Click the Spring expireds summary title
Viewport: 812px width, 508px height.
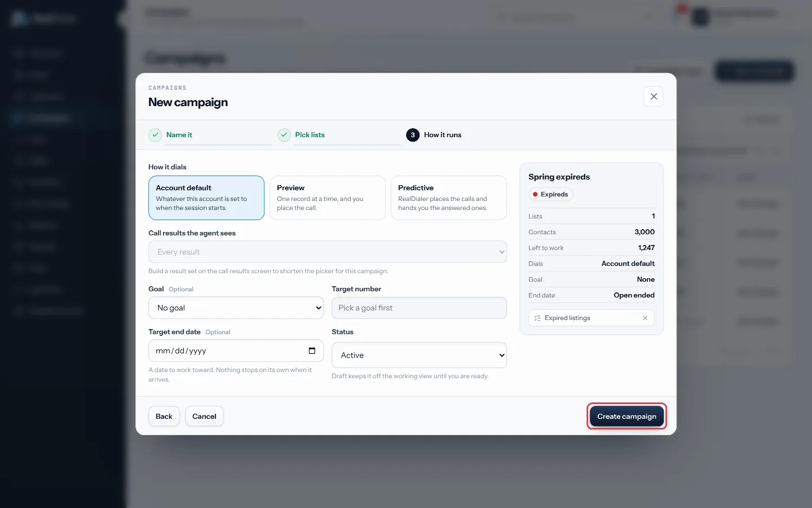click(x=559, y=177)
